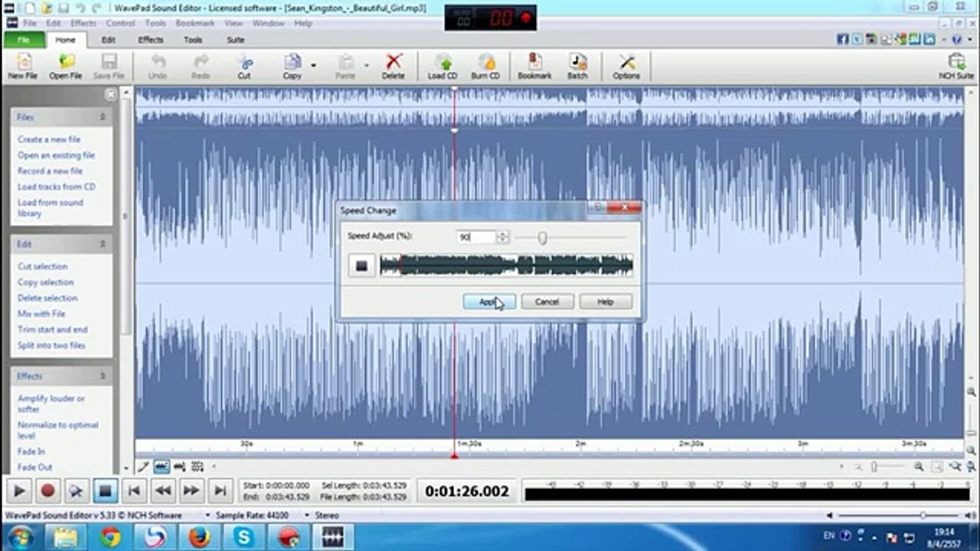Click 'Normalize to optimal level' link
This screenshot has height=551, width=980.
(58, 430)
